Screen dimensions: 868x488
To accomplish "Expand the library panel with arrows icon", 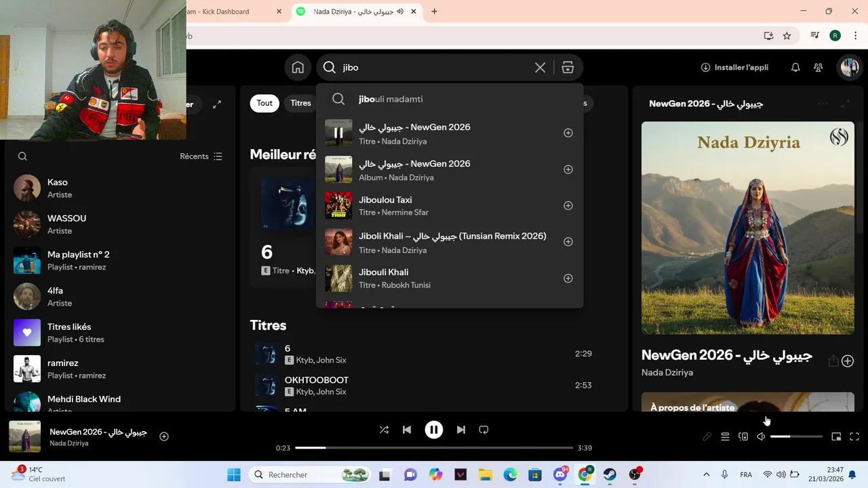I will coord(217,104).
